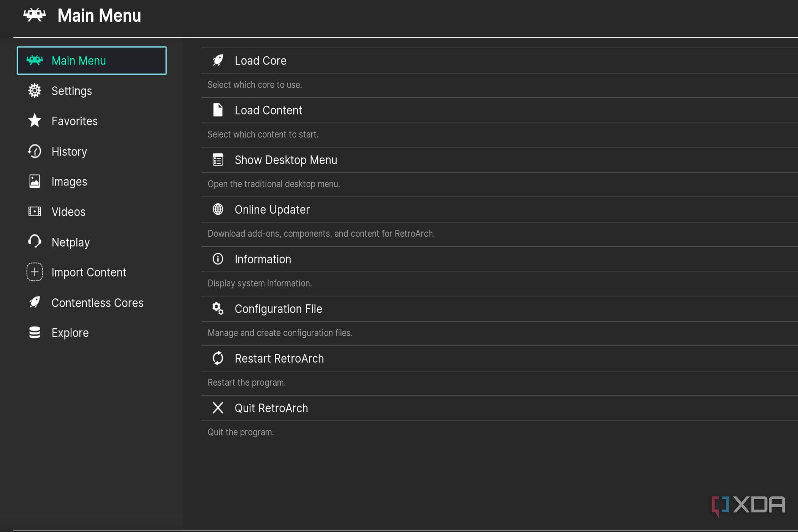Click the Load Content file icon
Screen dimensions: 798x532
(x=218, y=110)
